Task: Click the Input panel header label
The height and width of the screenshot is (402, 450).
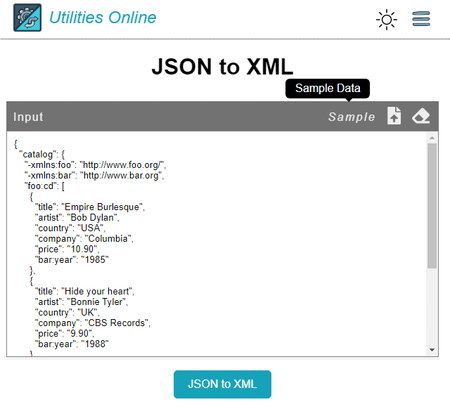Action: pyautogui.click(x=28, y=117)
